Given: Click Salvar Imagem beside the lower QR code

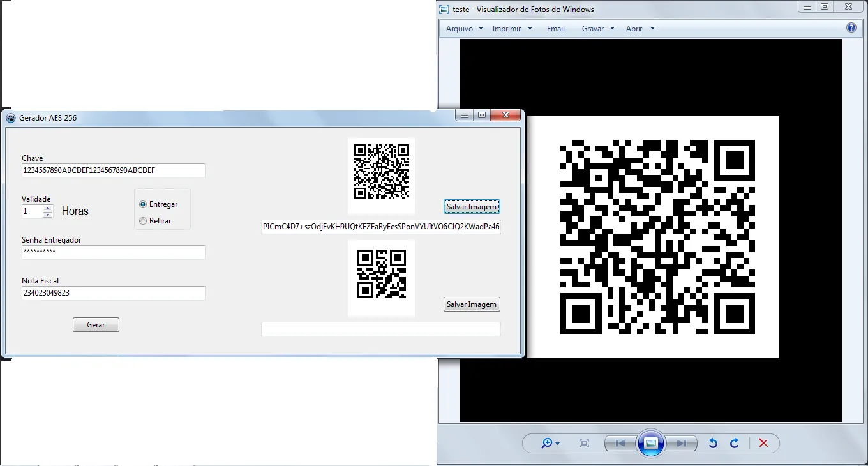Looking at the screenshot, I should pos(472,304).
